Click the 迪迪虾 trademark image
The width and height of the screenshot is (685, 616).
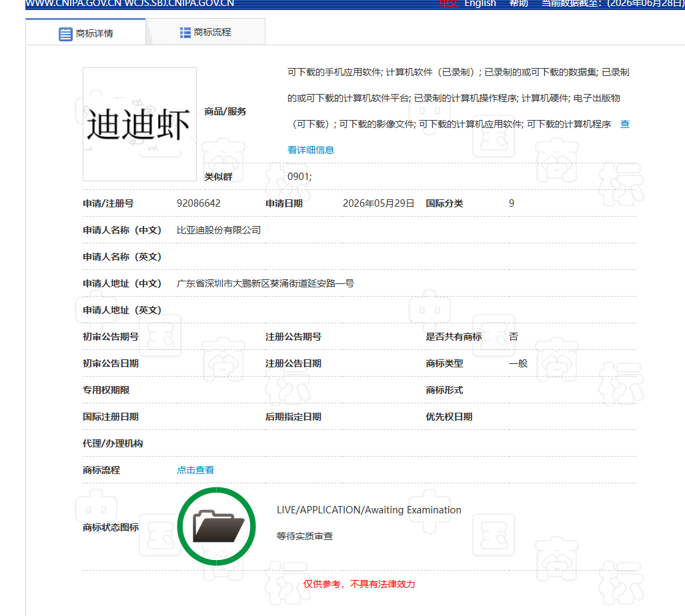point(139,125)
